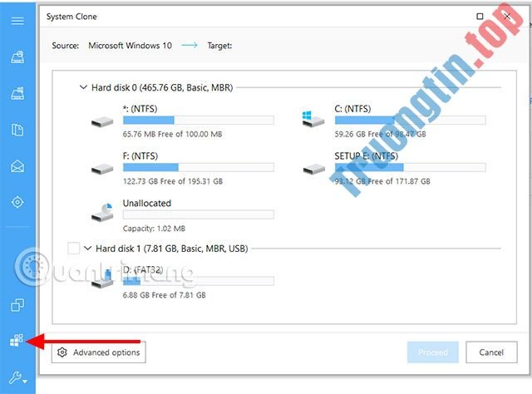
Task: Open the hamburger menu in sidebar
Action: pyautogui.click(x=17, y=21)
